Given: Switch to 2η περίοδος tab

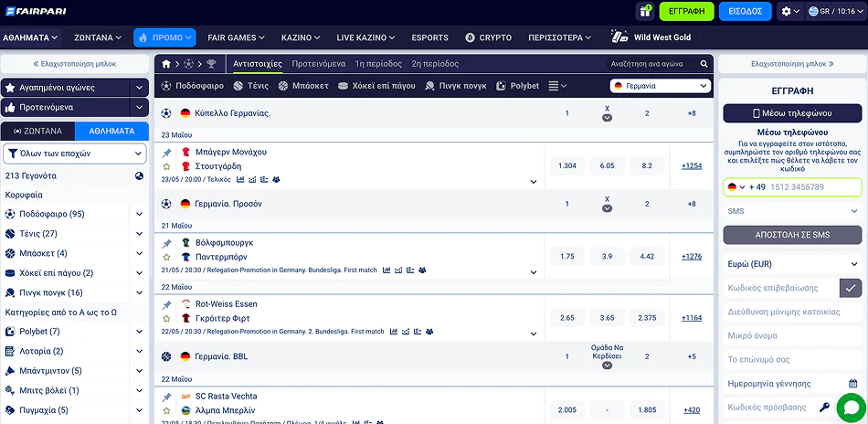Looking at the screenshot, I should click(x=435, y=64).
